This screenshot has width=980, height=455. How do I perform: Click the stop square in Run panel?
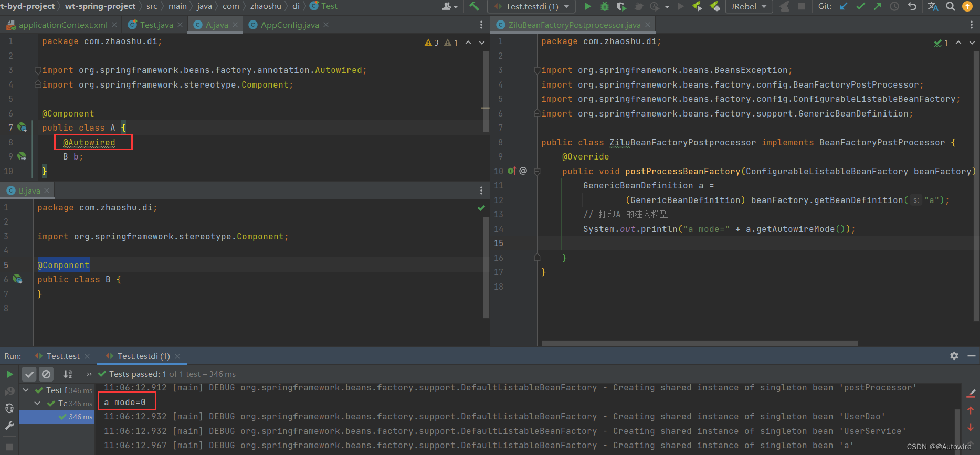9,447
